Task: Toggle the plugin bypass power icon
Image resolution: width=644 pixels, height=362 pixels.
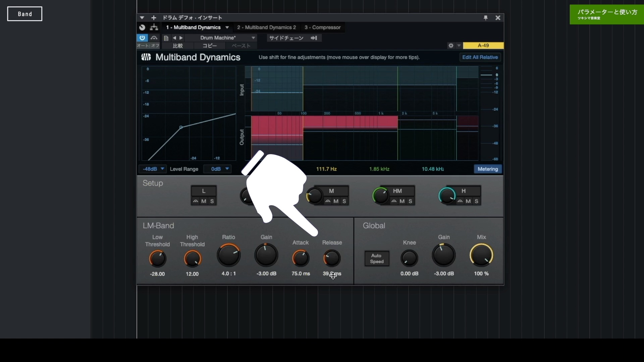Action: (142, 38)
